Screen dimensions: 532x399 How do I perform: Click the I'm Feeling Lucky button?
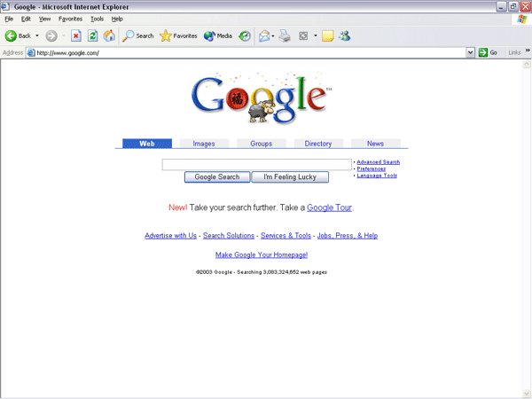290,177
